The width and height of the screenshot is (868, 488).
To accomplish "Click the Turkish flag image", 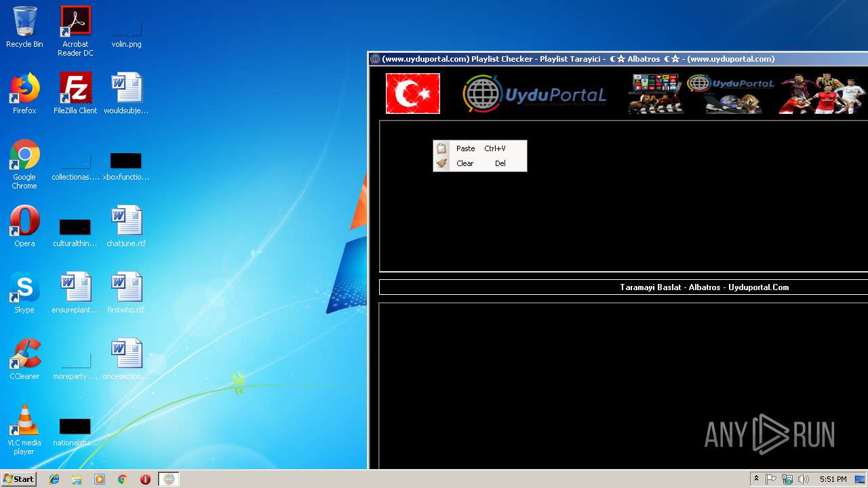I will tap(413, 94).
